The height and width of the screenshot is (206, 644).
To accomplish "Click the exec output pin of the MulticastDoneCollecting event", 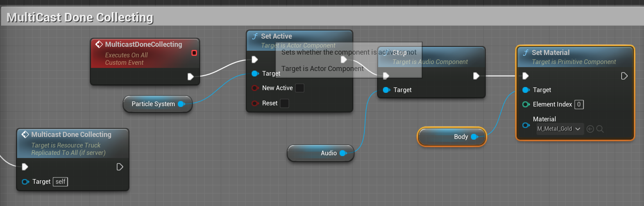I will tap(190, 76).
